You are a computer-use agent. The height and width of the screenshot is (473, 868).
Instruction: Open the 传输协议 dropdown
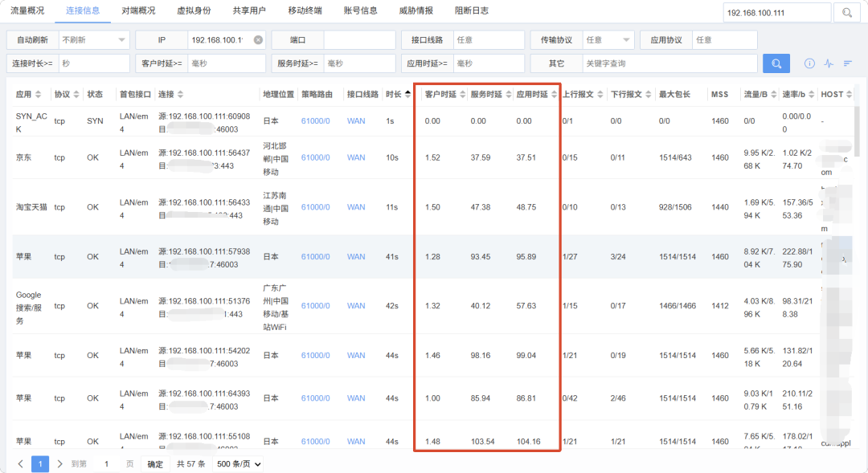tap(608, 40)
